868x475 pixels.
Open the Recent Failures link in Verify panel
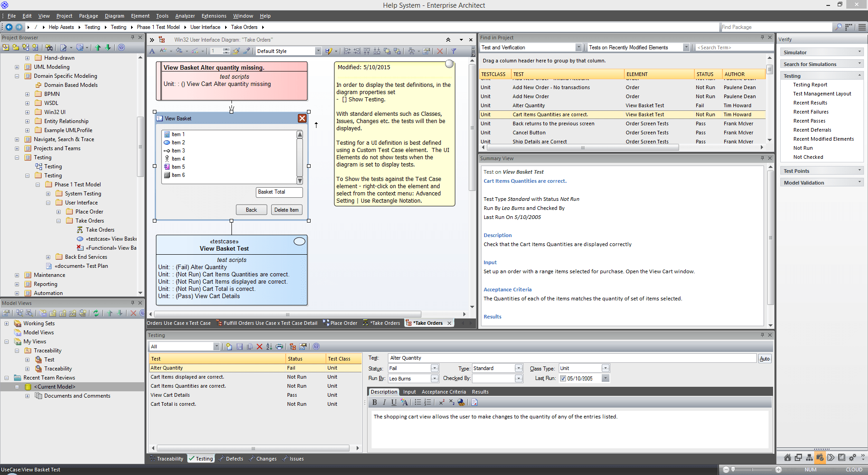pyautogui.click(x=811, y=112)
